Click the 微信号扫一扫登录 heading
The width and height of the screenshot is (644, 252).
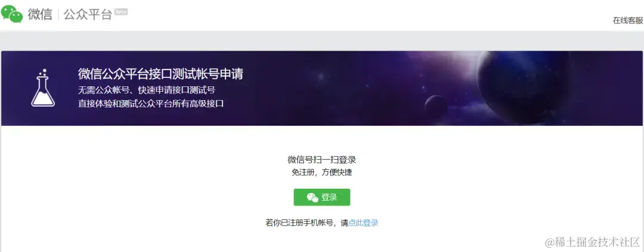coord(321,160)
